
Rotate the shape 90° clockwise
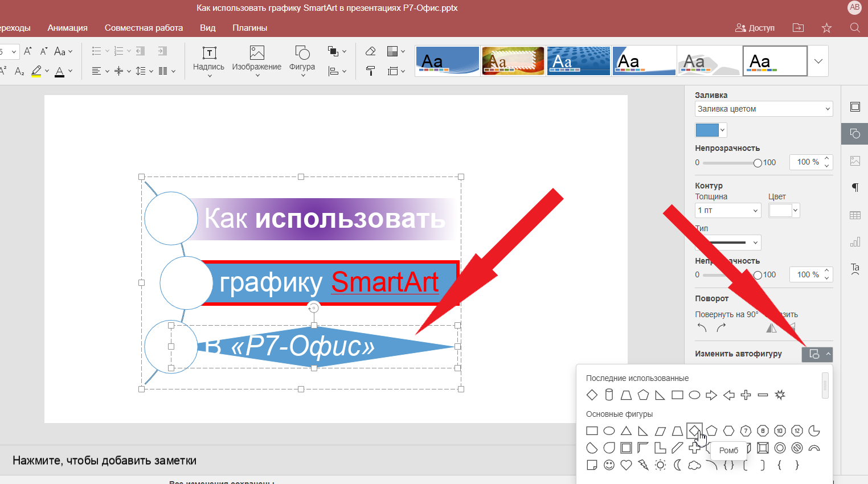tap(721, 328)
